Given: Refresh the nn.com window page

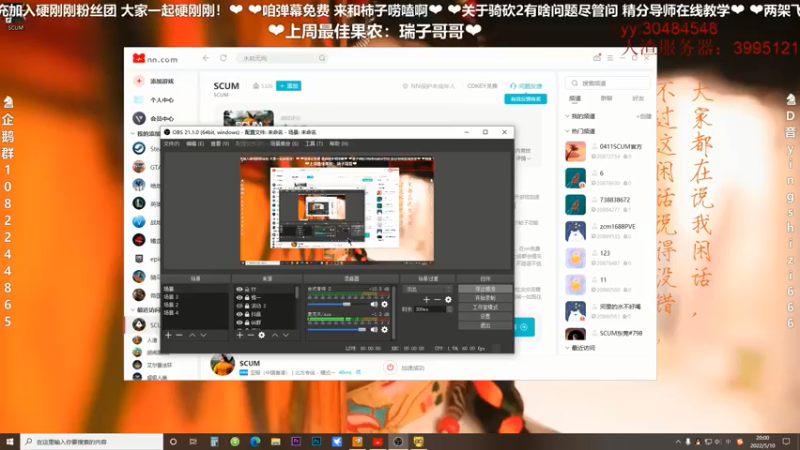Looking at the screenshot, I should click(x=223, y=58).
